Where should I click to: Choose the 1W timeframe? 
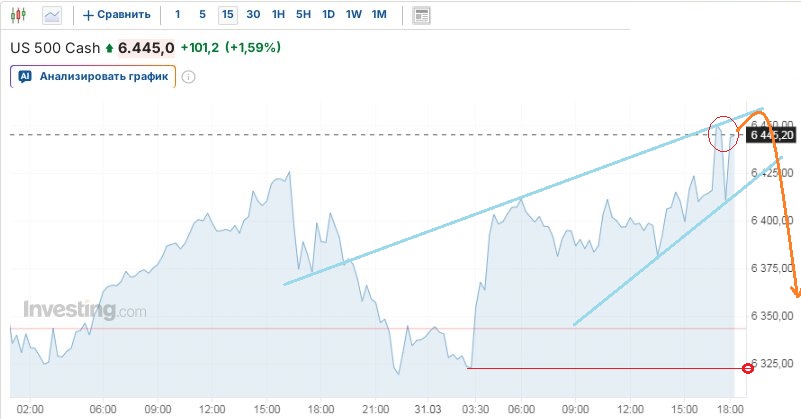tap(353, 15)
